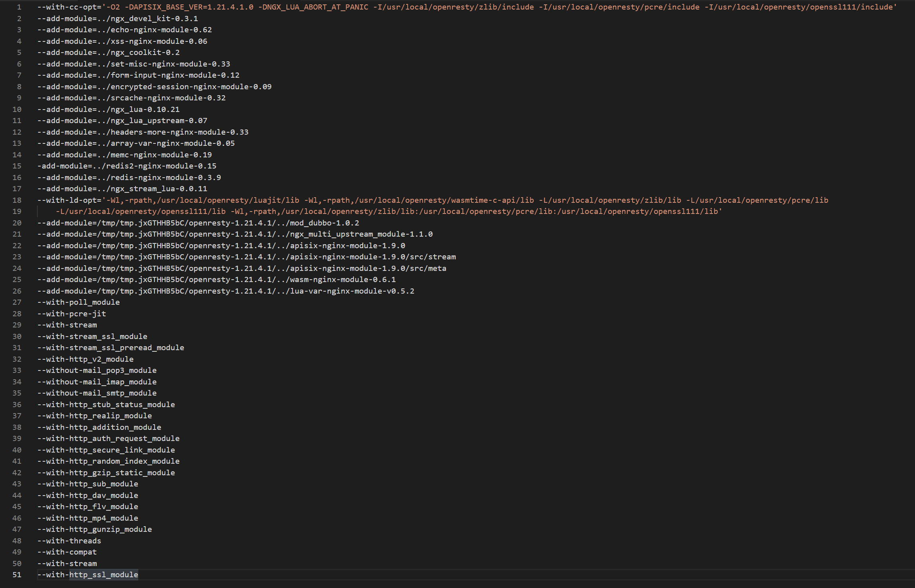
Task: Click line number 15 in the gutter
Action: [x=17, y=166]
